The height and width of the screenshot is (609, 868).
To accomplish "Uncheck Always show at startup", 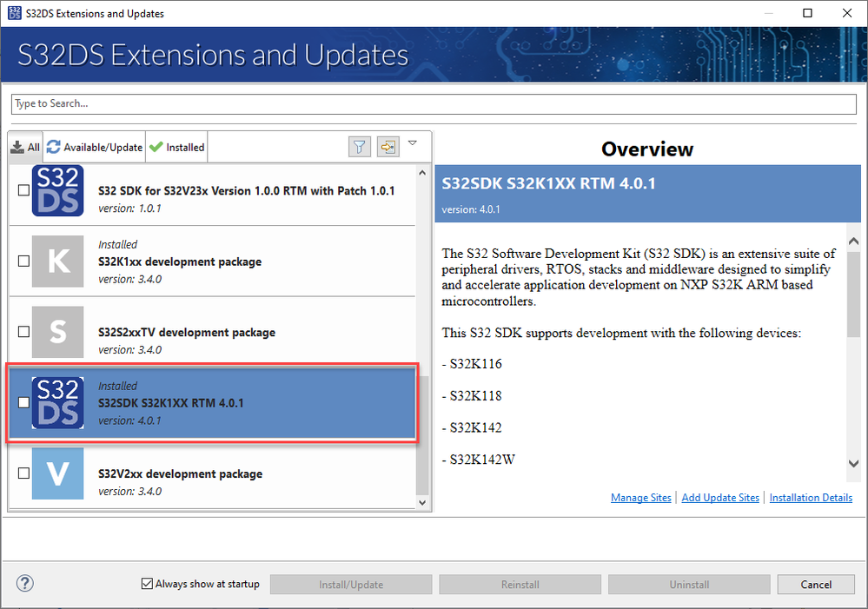I will pyautogui.click(x=146, y=583).
